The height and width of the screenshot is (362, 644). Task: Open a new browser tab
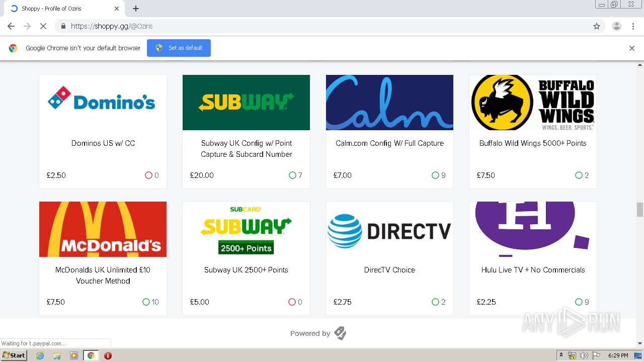pos(136,9)
